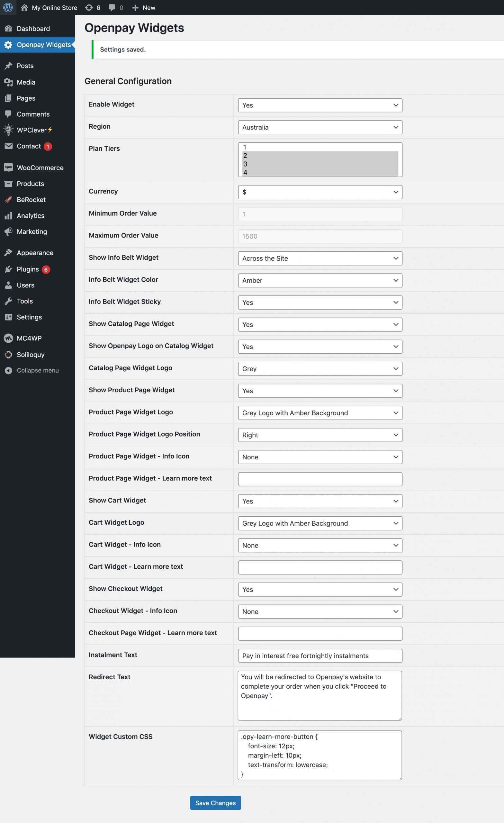The image size is (504, 823).
Task: Click the MC4WP icon in sidebar
Action: click(8, 338)
